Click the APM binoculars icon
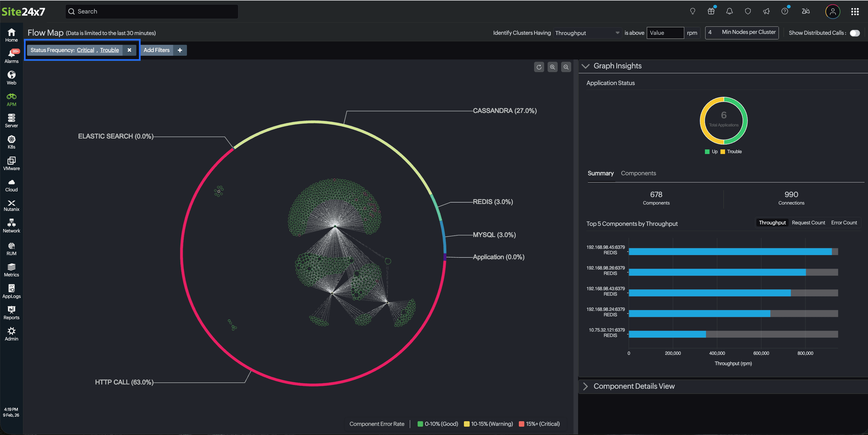The image size is (868, 435). pos(12,97)
